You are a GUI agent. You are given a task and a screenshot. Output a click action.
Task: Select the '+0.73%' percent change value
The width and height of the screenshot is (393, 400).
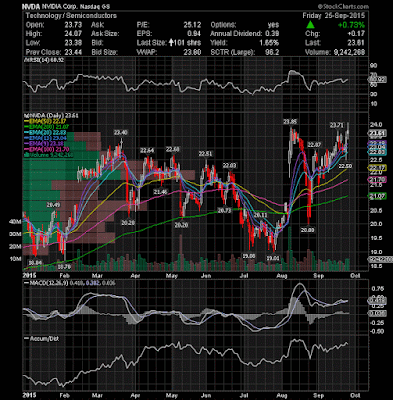pyautogui.click(x=351, y=25)
